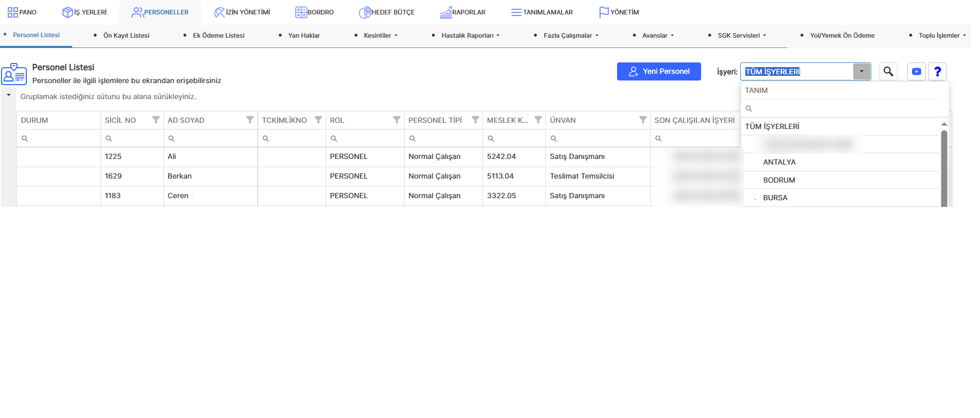Click the AD SOYAD search filter field
Image resolution: width=980 pixels, height=418 pixels.
tap(210, 138)
